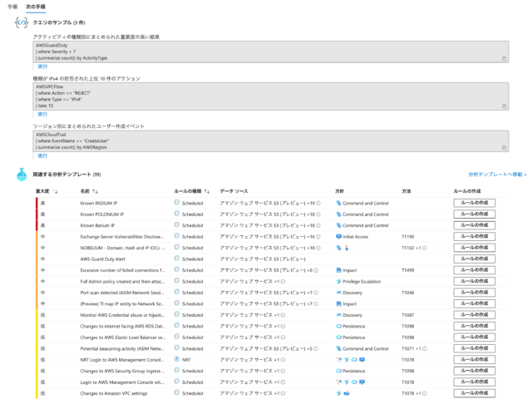Copy the AWSCloudTrail CreateUser query
Viewport: 532px width, 399px height.
pyautogui.click(x=504, y=148)
